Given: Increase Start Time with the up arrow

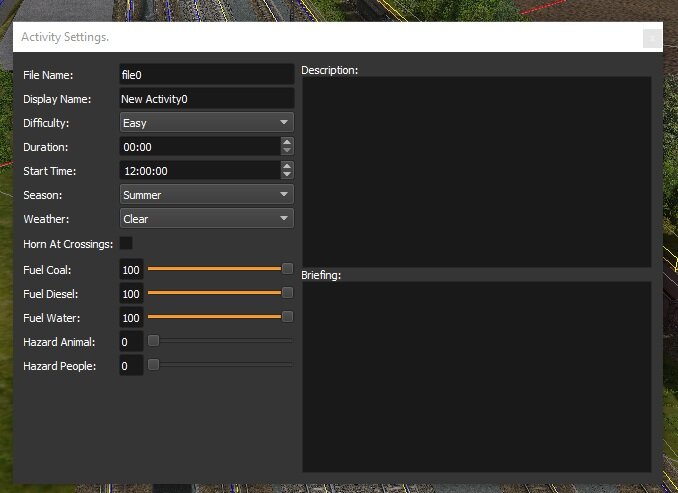Looking at the screenshot, I should (x=288, y=166).
